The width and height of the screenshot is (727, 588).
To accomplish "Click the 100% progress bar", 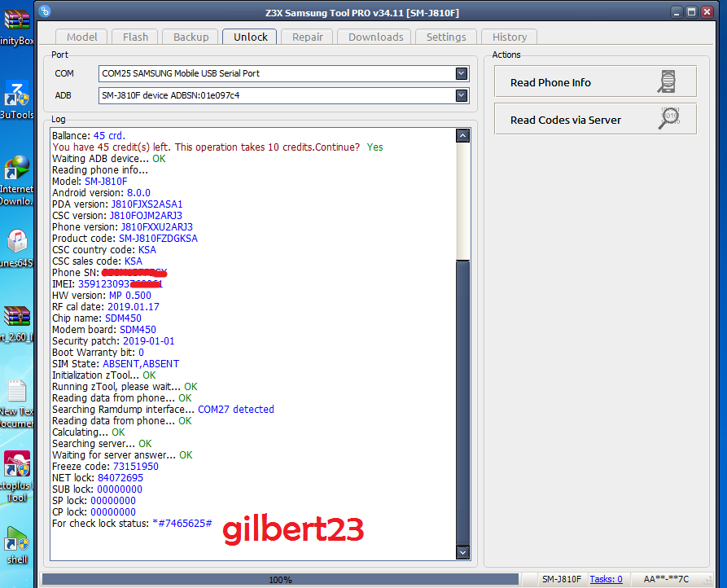I will click(x=280, y=579).
